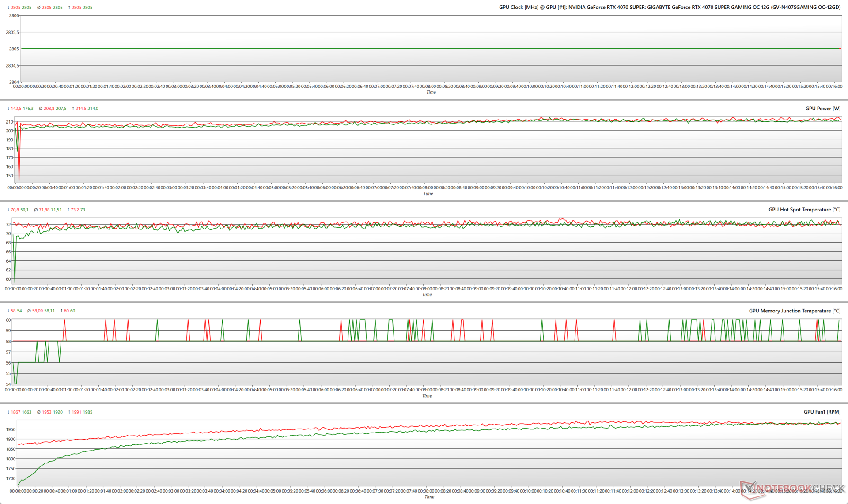
Task: Click the 2805,5 label on GPU Clock y-axis
Action: point(12,32)
